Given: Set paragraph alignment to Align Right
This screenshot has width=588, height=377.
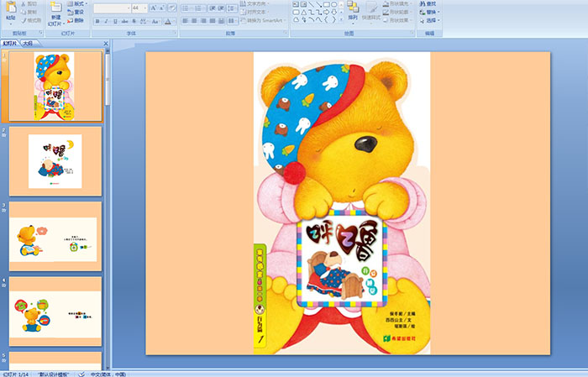Looking at the screenshot, I should pos(203,21).
